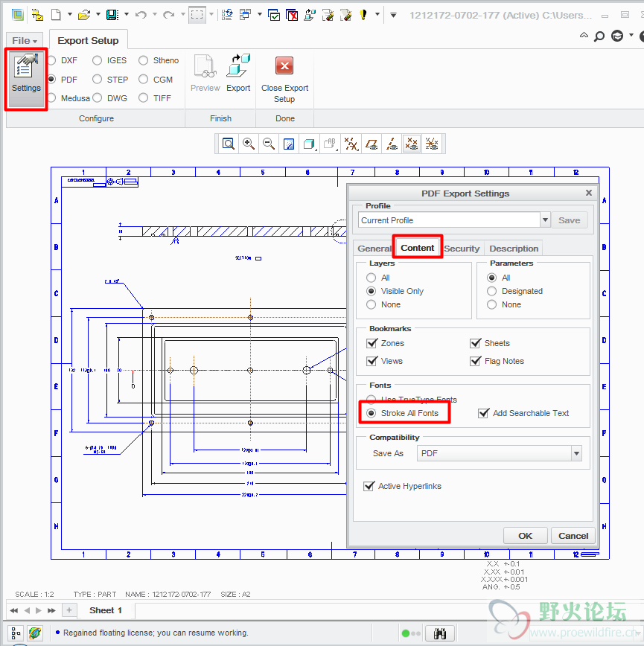Expand the Open file dropdown arrow
Screen dimensions: 644x646
click(98, 15)
